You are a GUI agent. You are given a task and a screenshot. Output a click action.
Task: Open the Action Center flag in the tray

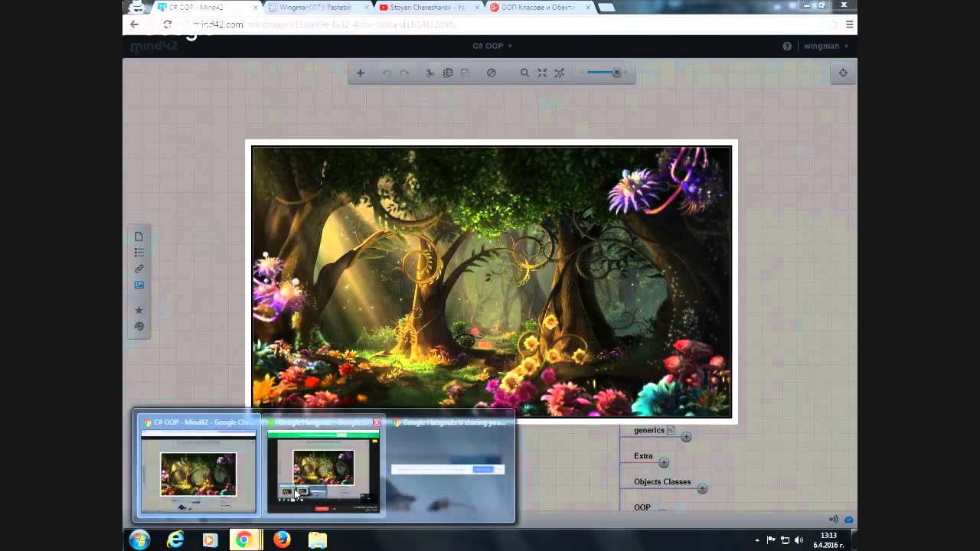click(771, 540)
